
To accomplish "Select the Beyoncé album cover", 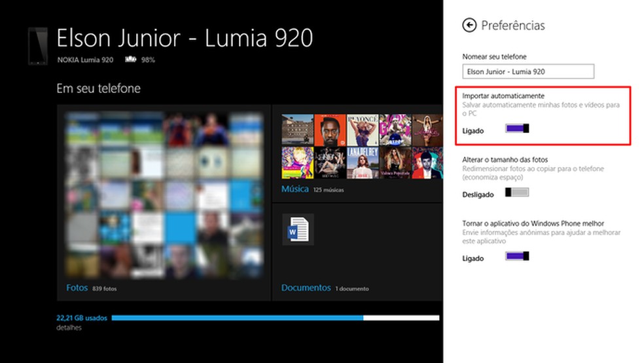I will point(363,130).
